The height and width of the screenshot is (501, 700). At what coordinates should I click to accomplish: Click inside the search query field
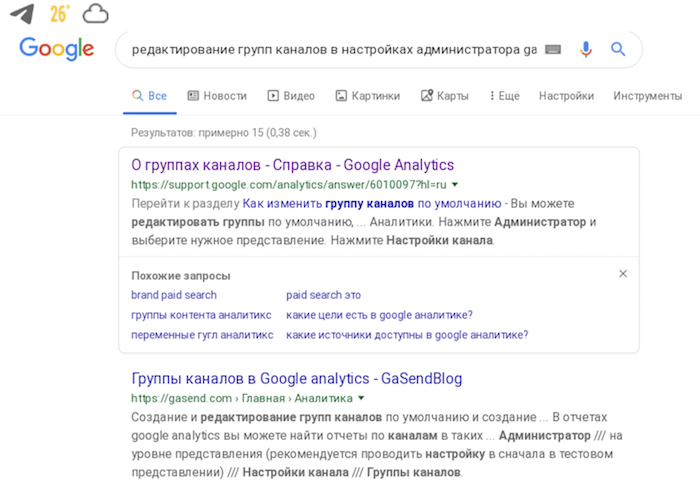pos(334,49)
